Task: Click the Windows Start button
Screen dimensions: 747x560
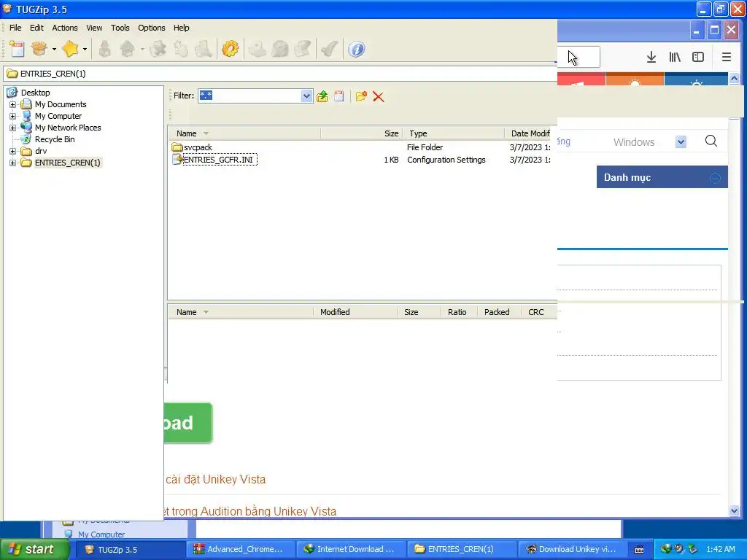Action: tap(34, 550)
